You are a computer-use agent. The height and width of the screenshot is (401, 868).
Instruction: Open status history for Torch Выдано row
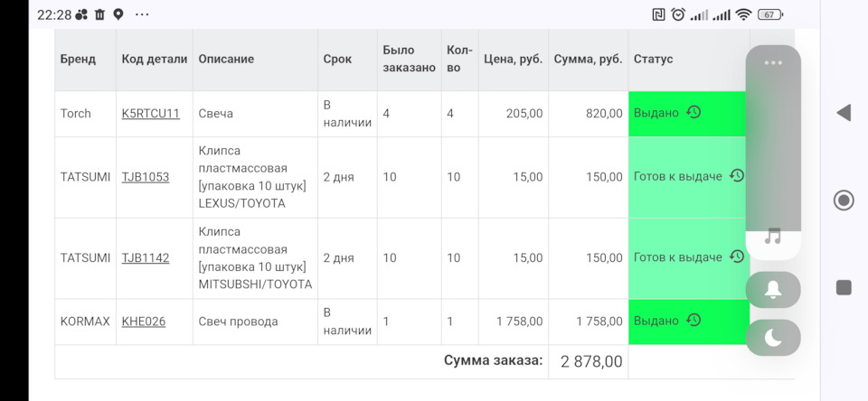(693, 113)
